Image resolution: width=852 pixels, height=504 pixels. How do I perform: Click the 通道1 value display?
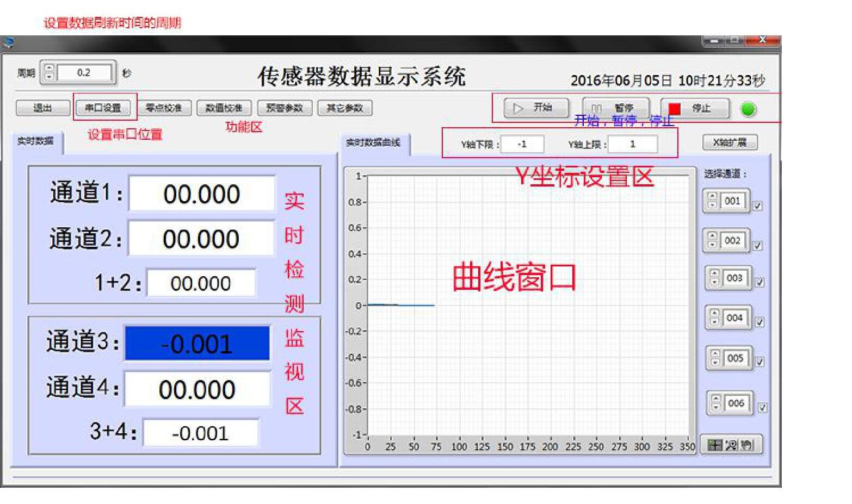pos(202,194)
